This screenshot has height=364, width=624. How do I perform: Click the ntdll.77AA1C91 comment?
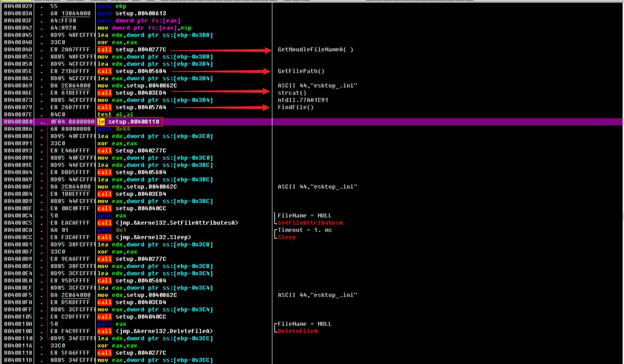coord(303,100)
